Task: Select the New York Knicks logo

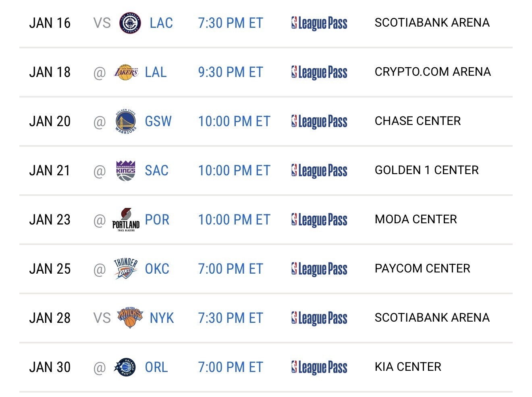Action: [x=130, y=318]
